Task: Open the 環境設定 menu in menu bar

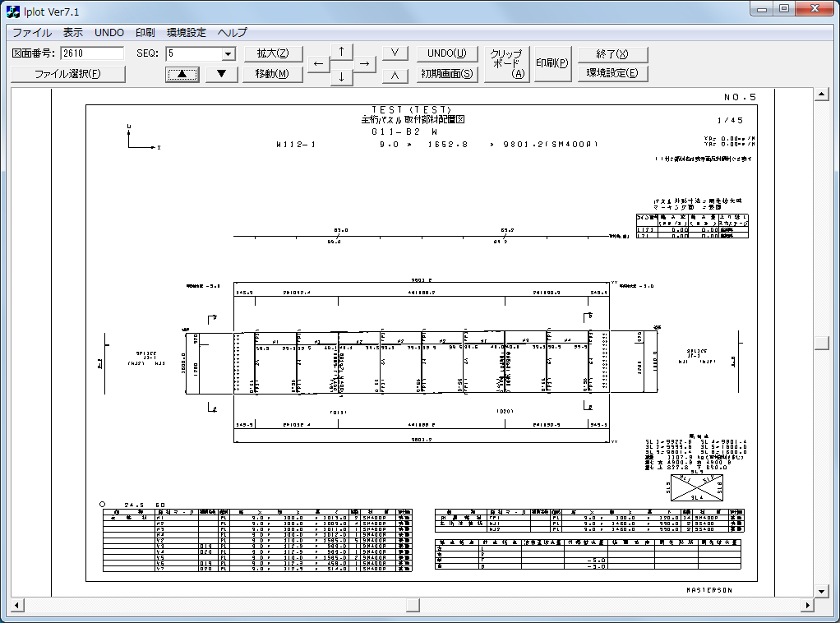Action: click(x=187, y=33)
